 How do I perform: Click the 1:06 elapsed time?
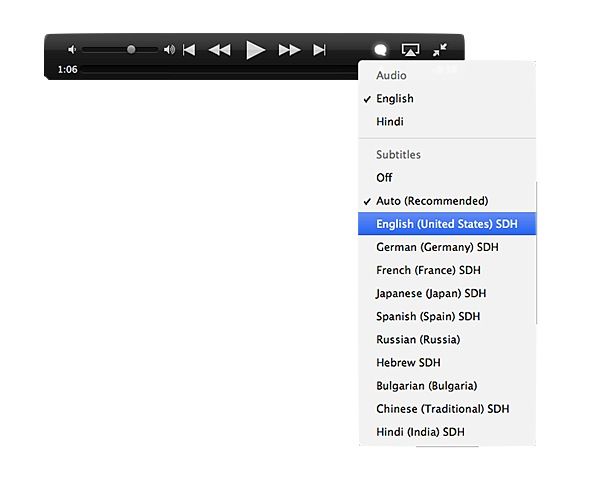[x=67, y=69]
